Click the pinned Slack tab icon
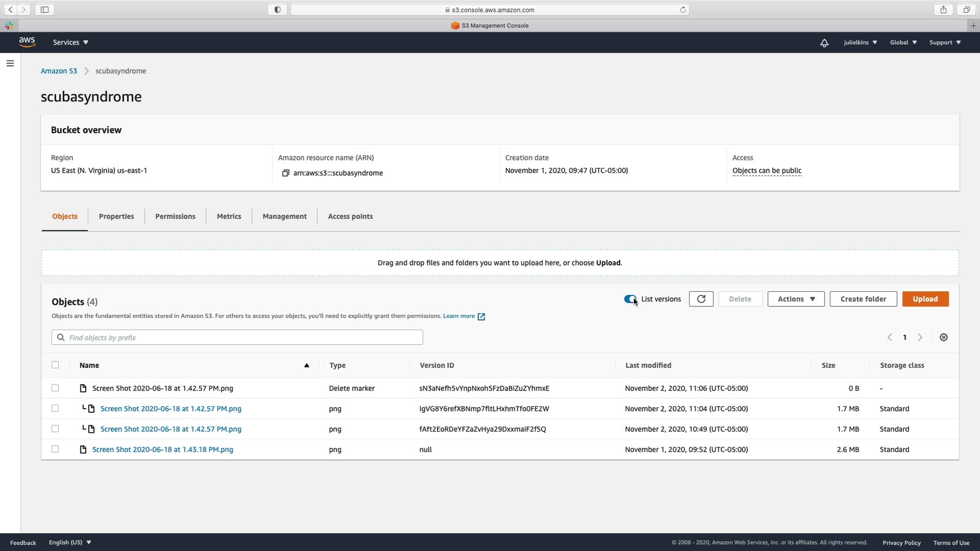 click(9, 25)
